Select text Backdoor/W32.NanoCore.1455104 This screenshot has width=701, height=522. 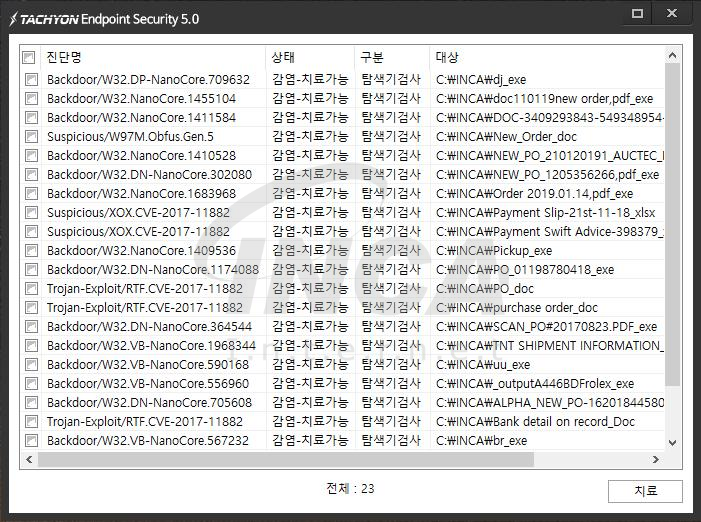click(141, 98)
